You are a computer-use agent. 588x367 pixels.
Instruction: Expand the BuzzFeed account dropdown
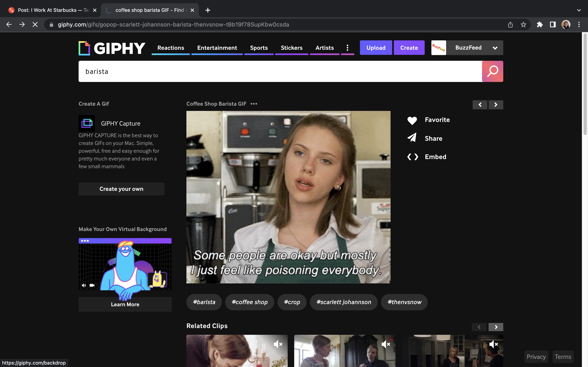point(495,48)
